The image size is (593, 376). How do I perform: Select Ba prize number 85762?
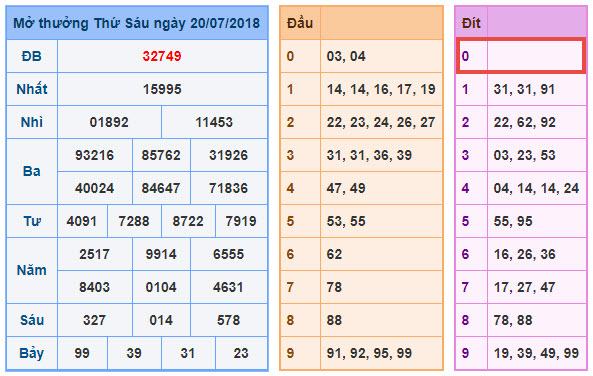(161, 155)
